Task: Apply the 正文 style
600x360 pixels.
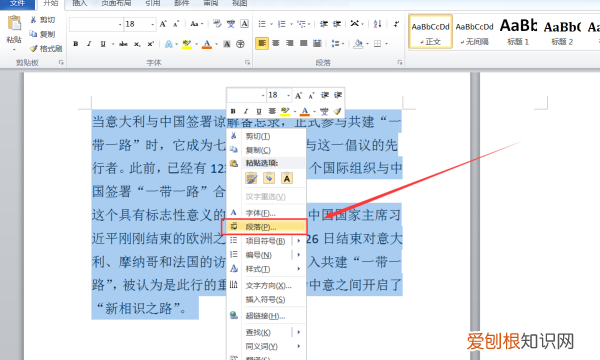Action: [430, 32]
